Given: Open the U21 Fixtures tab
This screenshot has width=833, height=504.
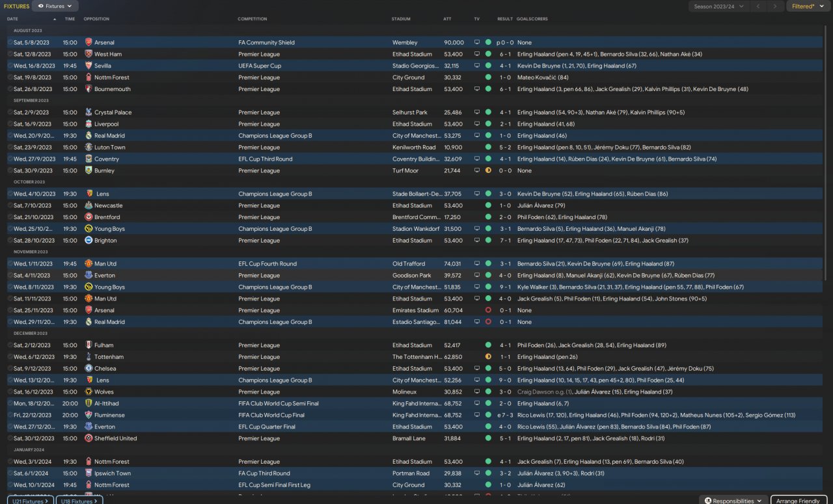Looking at the screenshot, I should click(x=30, y=501).
